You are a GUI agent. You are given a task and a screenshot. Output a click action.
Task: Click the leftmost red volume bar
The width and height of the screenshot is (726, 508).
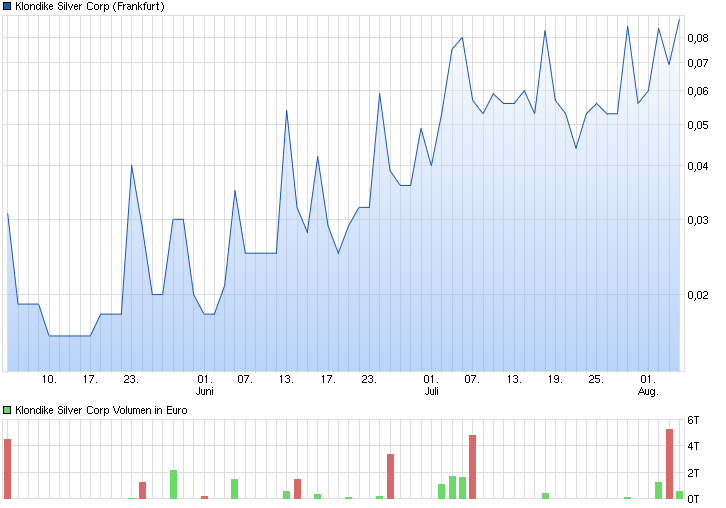(x=8, y=468)
